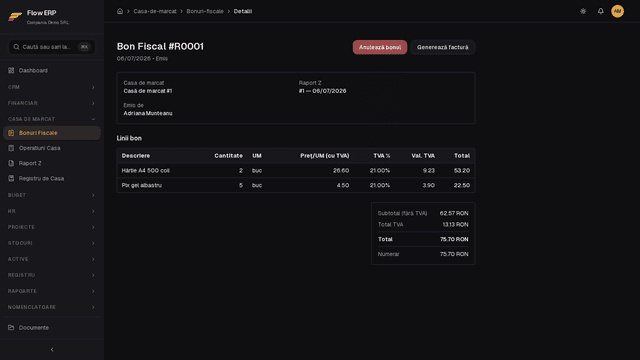Click the Anulează bonul button
This screenshot has width=640, height=360.
380,47
